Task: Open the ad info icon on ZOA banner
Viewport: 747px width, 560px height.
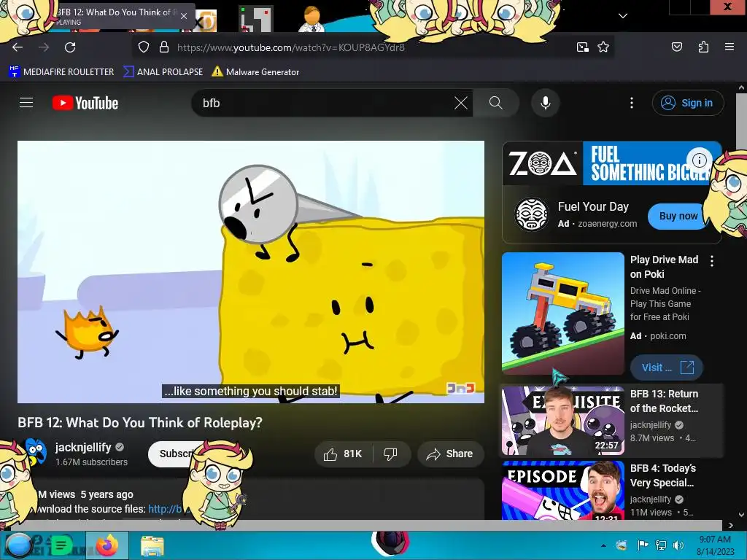Action: 699,160
